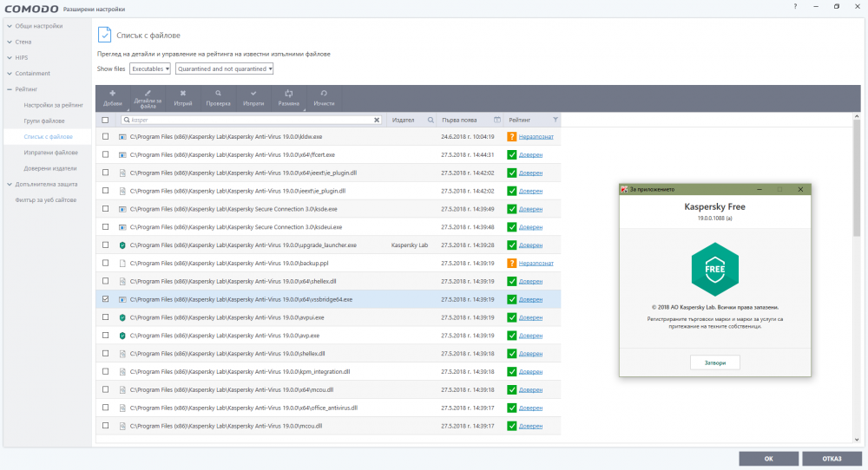The width and height of the screenshot is (868, 470).
Task: Click the Издател column header
Action: coord(403,120)
